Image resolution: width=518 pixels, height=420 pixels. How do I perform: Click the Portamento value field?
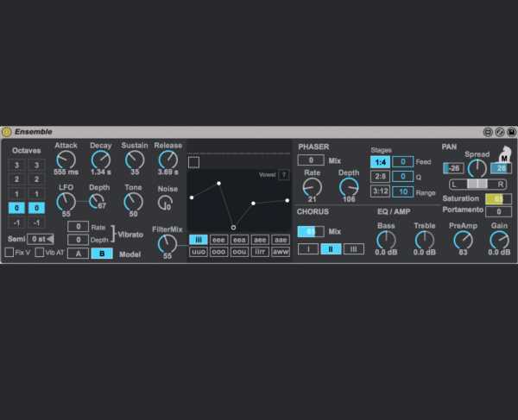tap(498, 211)
